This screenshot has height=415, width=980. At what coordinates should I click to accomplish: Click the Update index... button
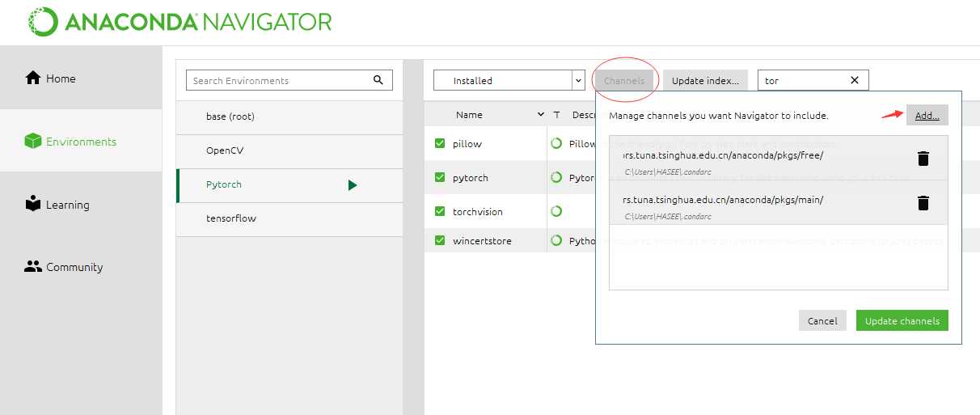tap(705, 80)
